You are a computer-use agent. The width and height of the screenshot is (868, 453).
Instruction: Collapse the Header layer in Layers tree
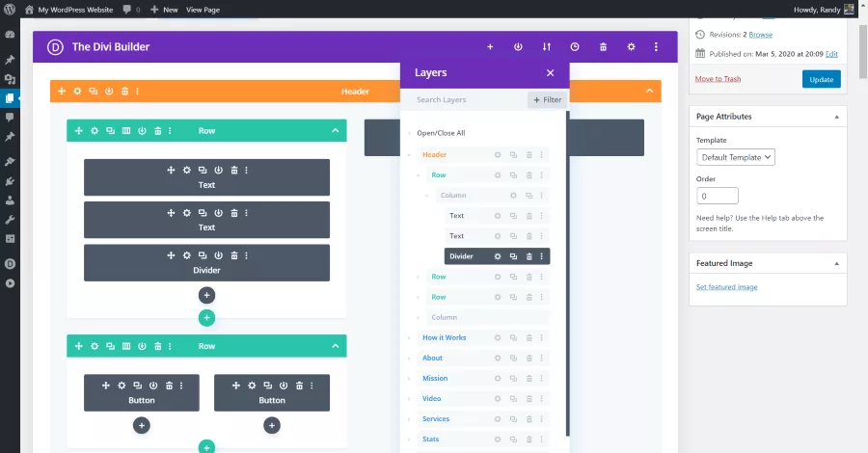coord(409,155)
